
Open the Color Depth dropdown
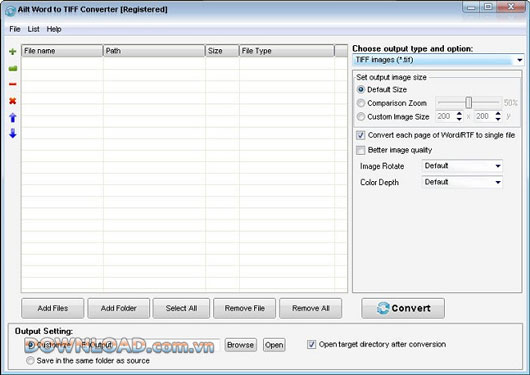coord(462,182)
